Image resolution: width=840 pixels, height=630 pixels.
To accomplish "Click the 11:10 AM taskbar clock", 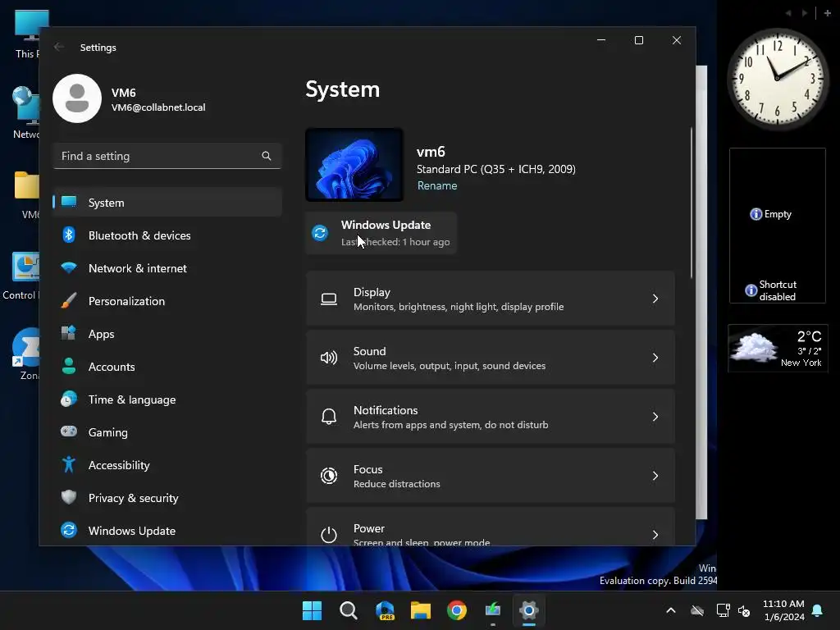I will (783, 610).
